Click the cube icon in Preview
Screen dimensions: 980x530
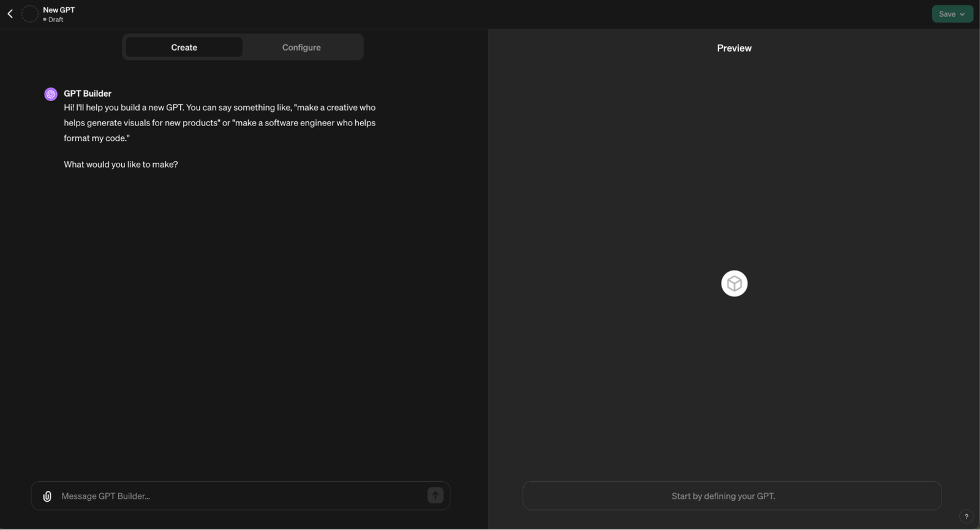pos(734,283)
